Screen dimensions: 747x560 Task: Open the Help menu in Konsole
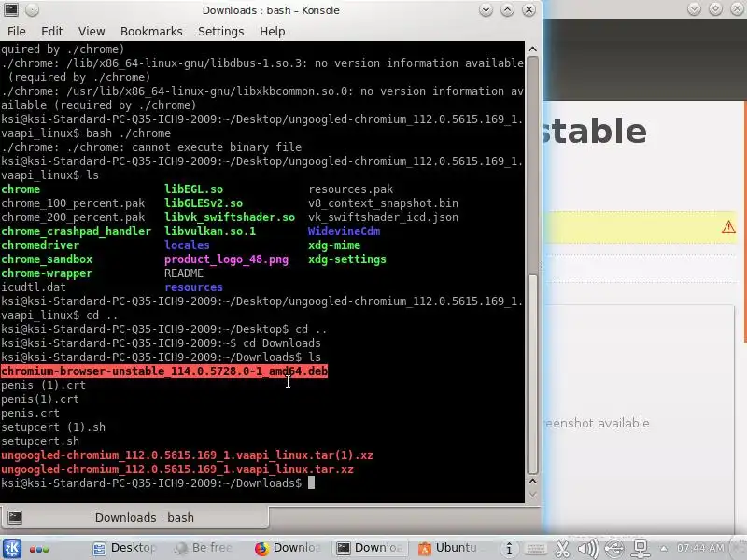point(272,32)
